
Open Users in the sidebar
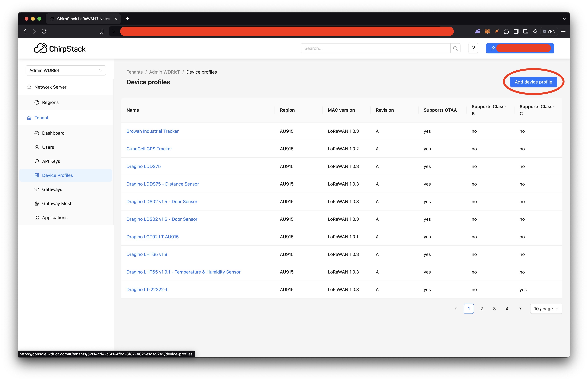coord(66,147)
